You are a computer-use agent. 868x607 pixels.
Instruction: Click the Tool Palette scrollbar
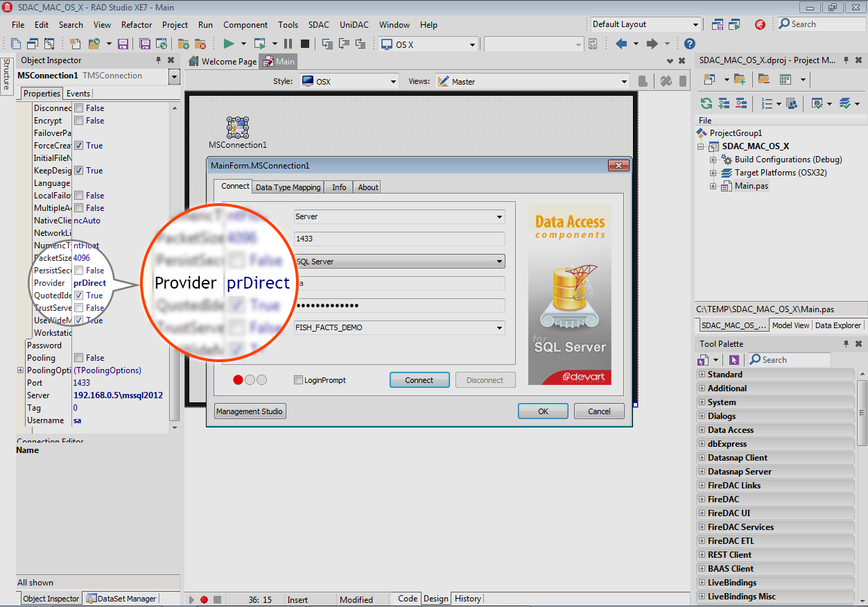click(862, 413)
